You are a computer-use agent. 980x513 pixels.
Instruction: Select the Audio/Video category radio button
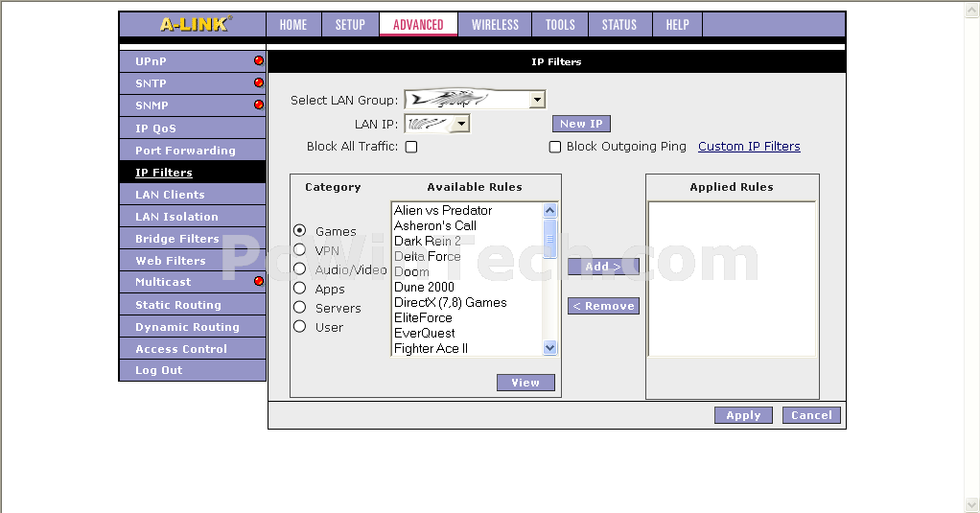[300, 268]
